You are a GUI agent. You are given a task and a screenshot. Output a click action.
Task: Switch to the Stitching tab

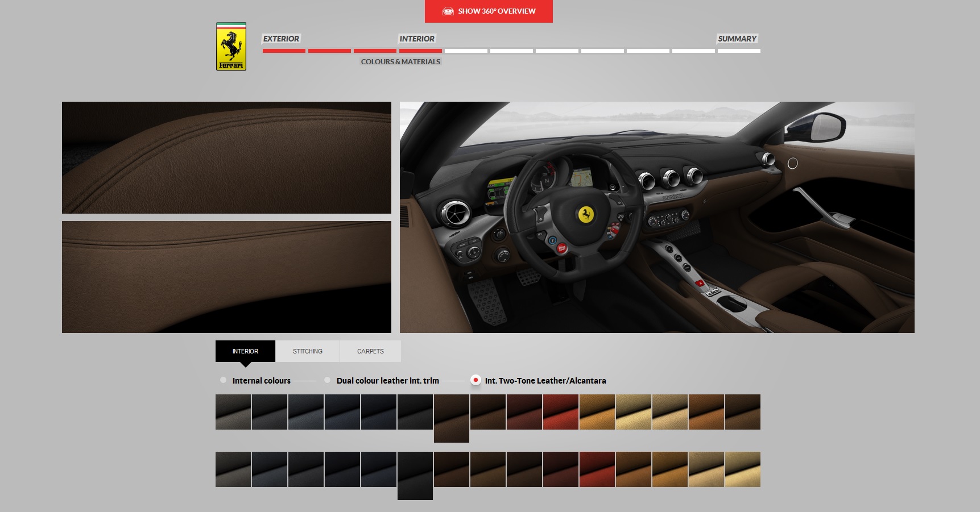coord(307,351)
